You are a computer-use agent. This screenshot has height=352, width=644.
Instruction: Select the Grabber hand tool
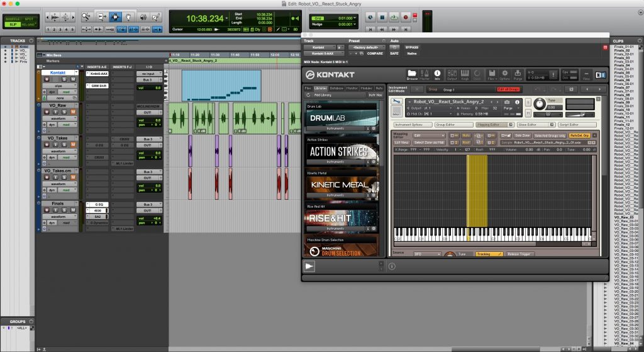(x=128, y=17)
